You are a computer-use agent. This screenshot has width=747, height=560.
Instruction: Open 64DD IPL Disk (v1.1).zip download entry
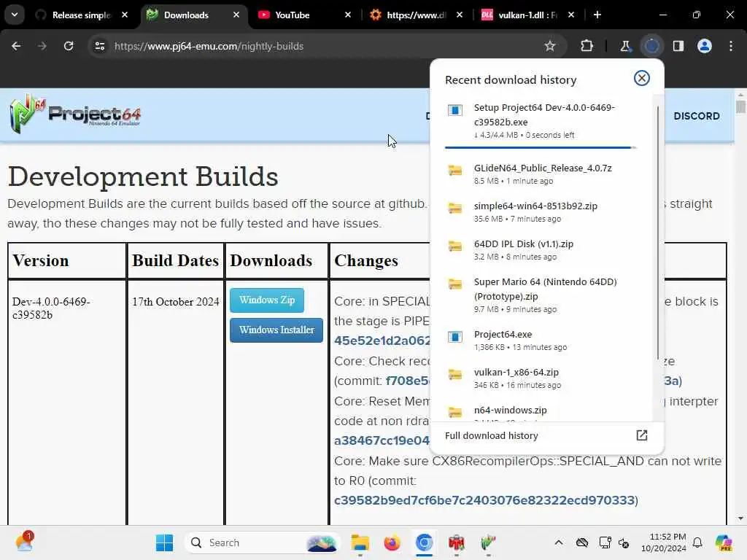(541, 249)
